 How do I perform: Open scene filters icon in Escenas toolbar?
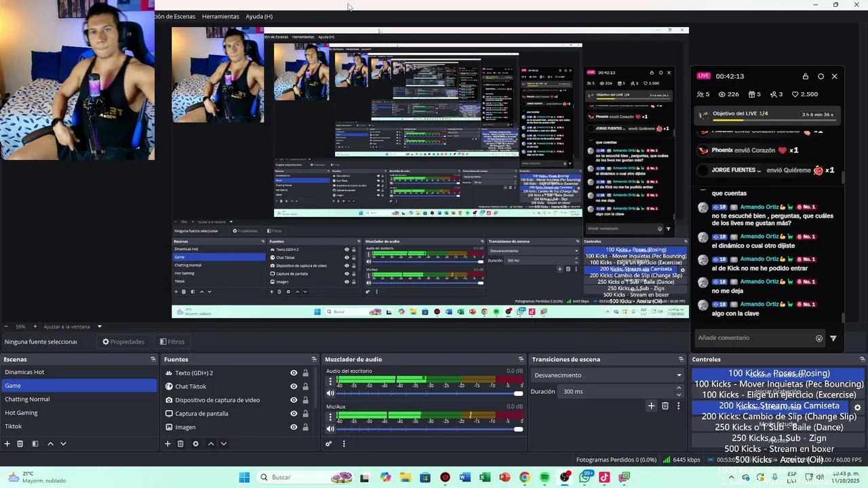pyautogui.click(x=35, y=444)
